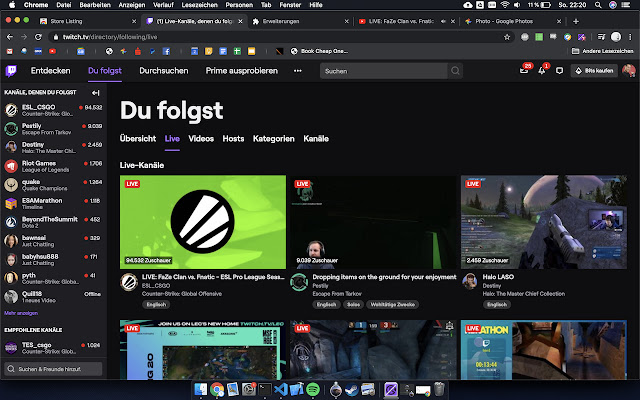Click Pestily avatar in the sidebar
The image size is (640, 400).
click(11, 129)
